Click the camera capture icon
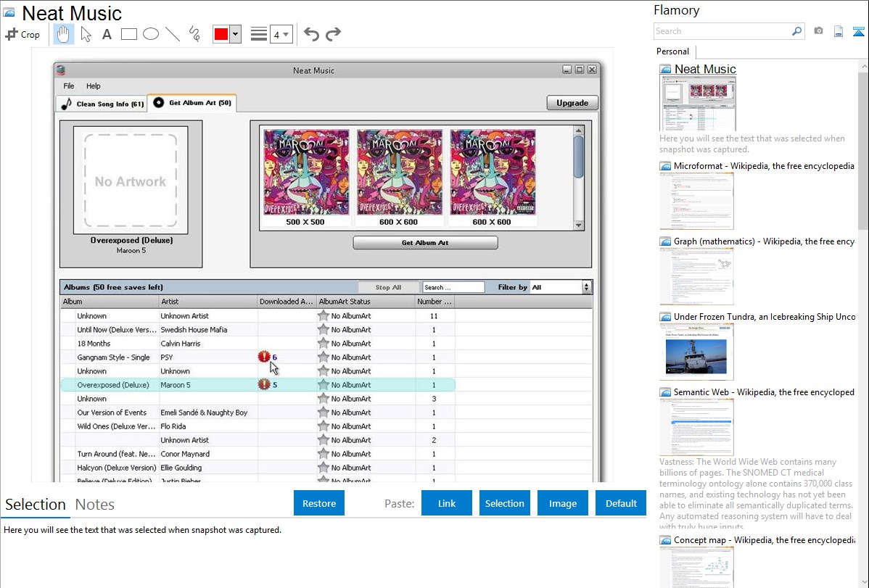The height and width of the screenshot is (588, 869). (818, 31)
